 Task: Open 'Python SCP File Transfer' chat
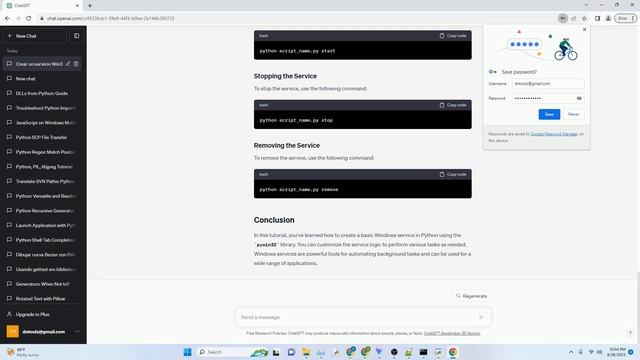[42, 137]
